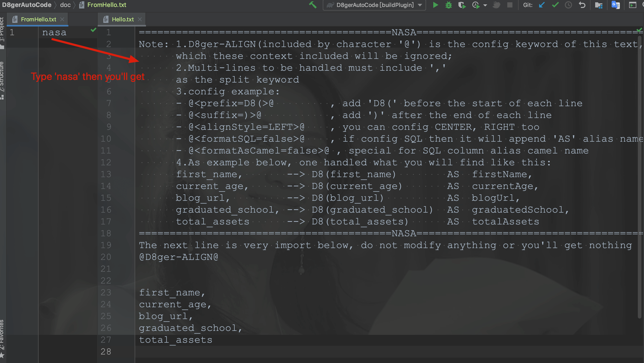Click the profiler run icon
Viewport: 644px width, 363px height.
coord(476,5)
